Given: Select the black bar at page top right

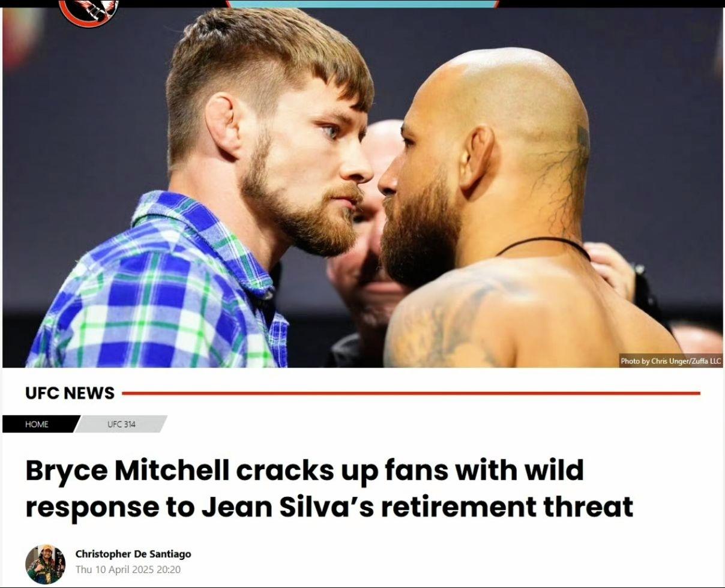Looking at the screenshot, I should [x=612, y=4].
